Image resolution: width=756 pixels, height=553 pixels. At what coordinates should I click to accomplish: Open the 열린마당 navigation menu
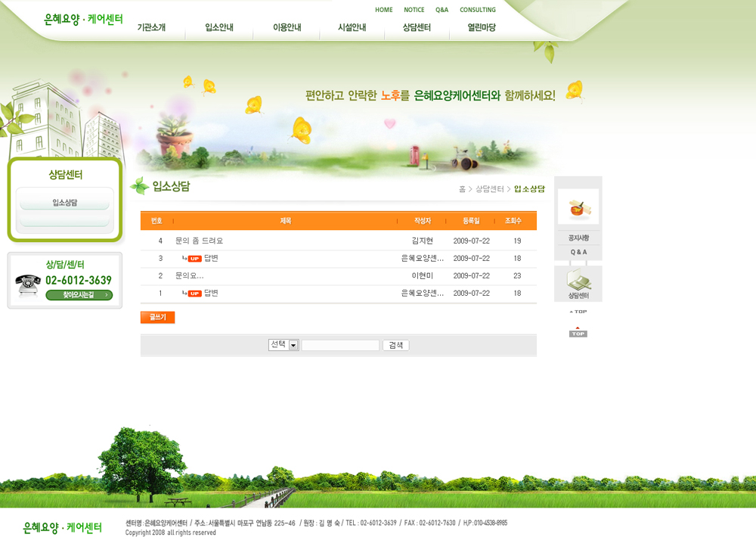pos(482,28)
